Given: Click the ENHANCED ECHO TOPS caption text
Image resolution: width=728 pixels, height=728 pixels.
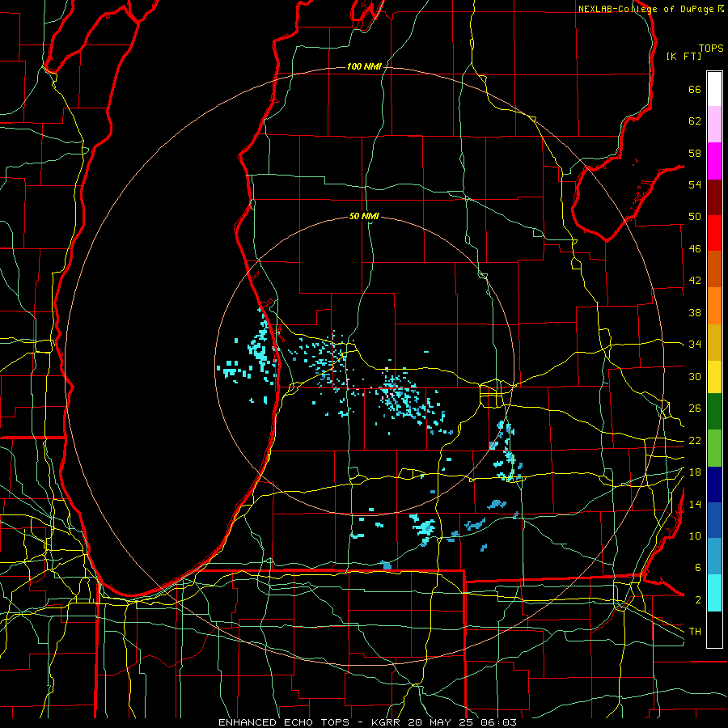Looking at the screenshot, I should (284, 722).
